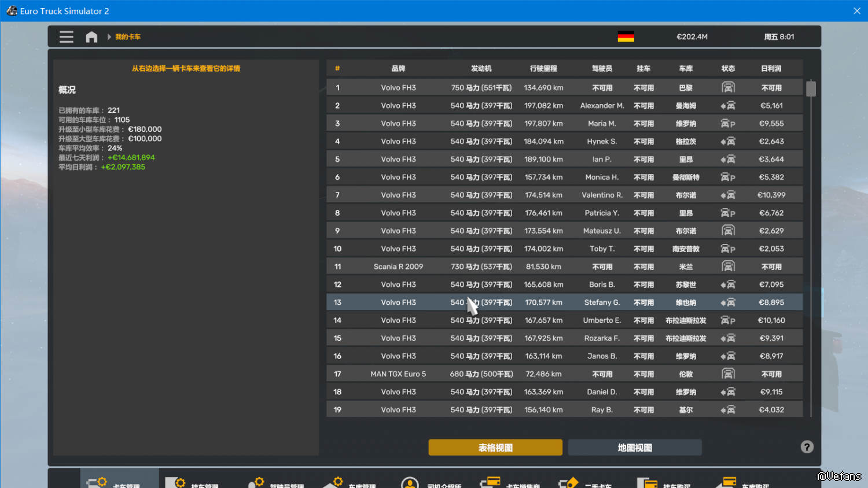Click the 周五 8:01 clock display

(779, 37)
